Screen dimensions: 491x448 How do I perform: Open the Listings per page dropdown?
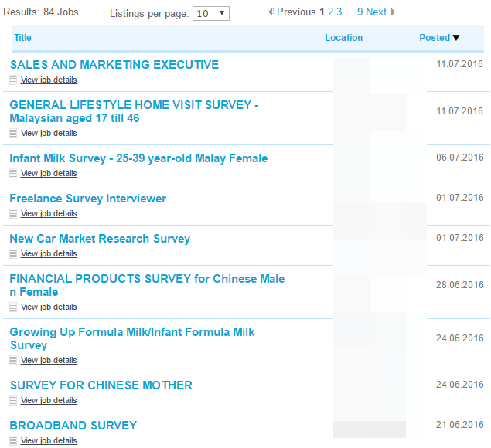coord(211,13)
